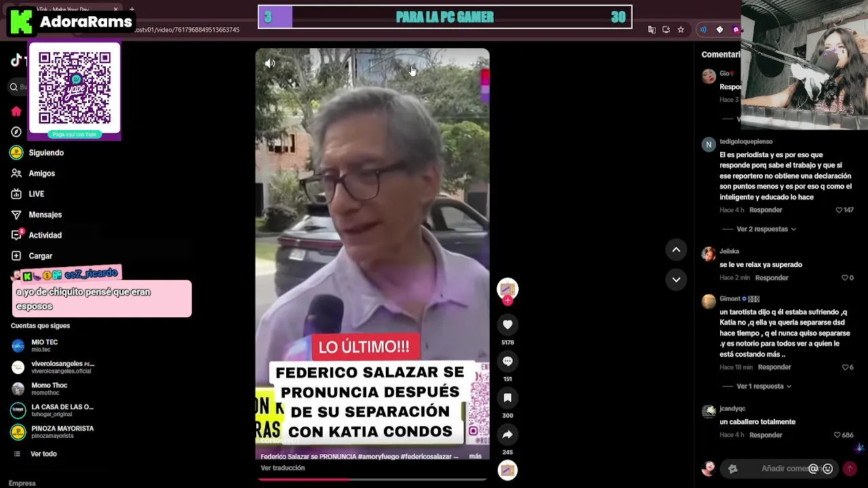Image resolution: width=868 pixels, height=488 pixels.
Task: Open Jeiiska's profile avatar
Action: click(x=709, y=254)
